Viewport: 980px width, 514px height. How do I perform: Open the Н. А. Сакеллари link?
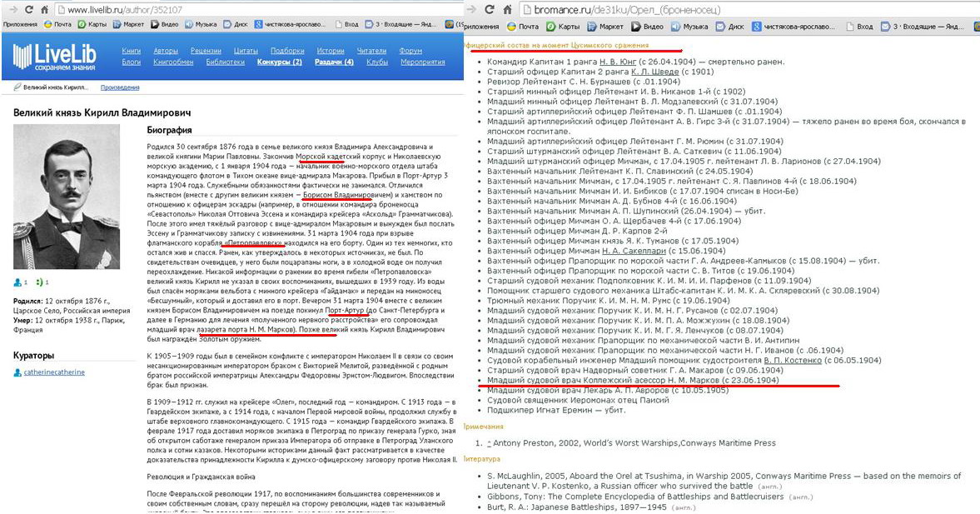click(x=633, y=251)
